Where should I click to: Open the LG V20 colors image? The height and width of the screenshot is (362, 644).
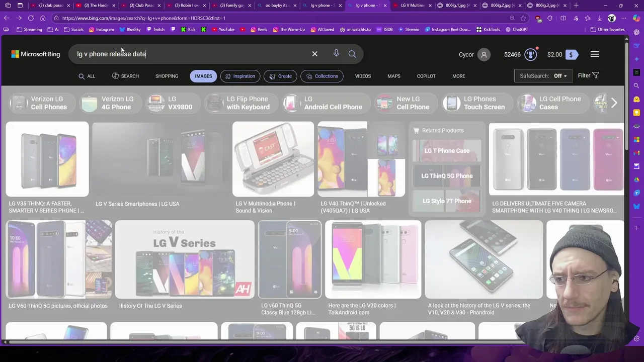pyautogui.click(x=373, y=259)
